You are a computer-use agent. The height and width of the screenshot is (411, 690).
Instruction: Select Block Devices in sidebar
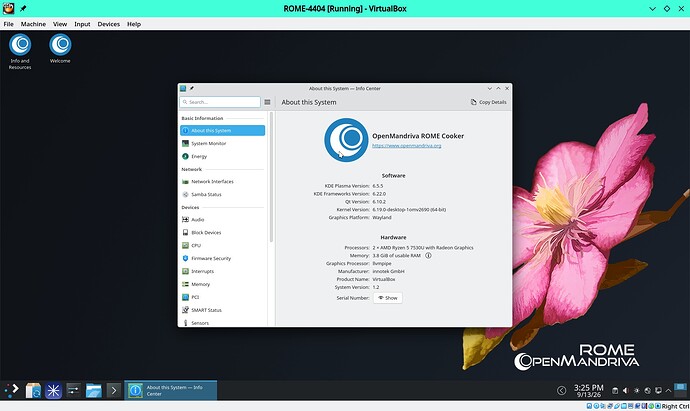coord(222,232)
